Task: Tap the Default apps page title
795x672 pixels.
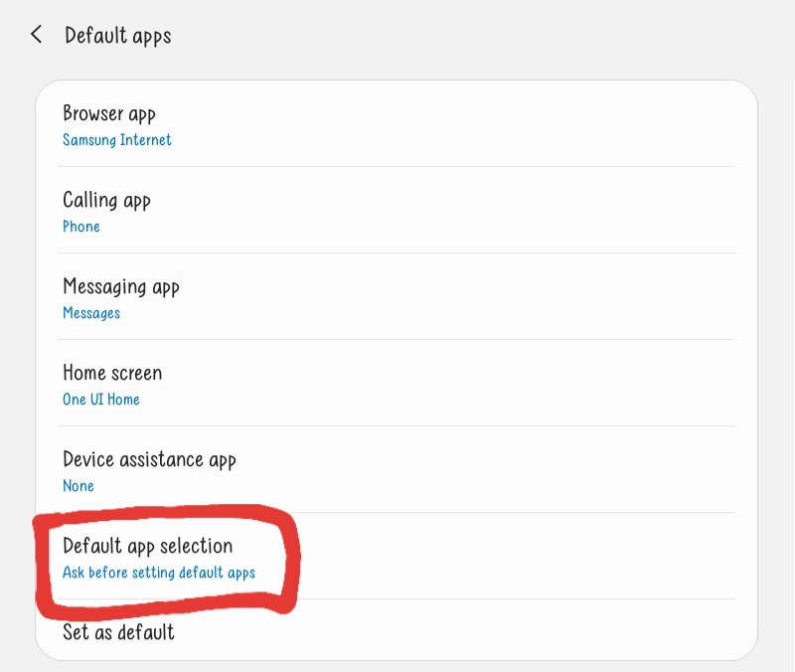Action: [117, 36]
